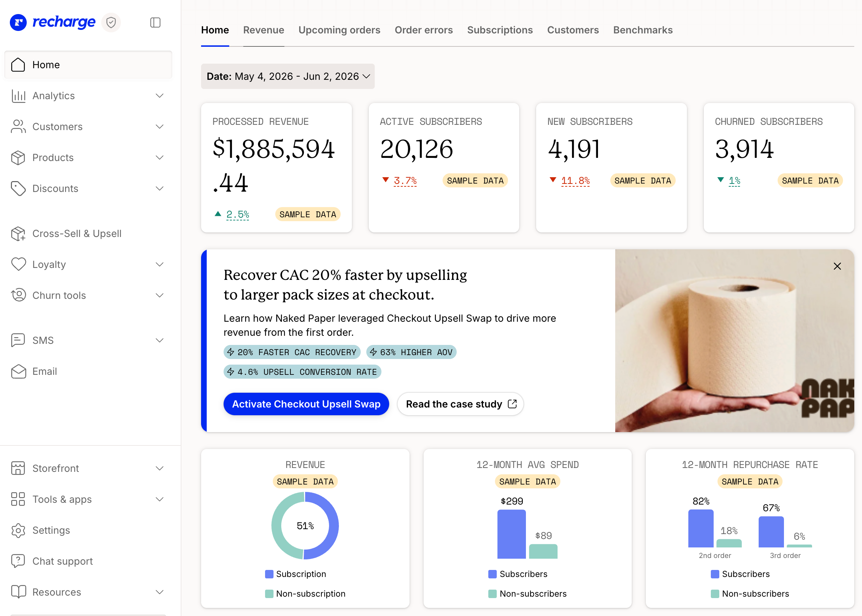Image resolution: width=862 pixels, height=616 pixels.
Task: Click the 3,914 churned subscribers value
Action: pos(744,149)
